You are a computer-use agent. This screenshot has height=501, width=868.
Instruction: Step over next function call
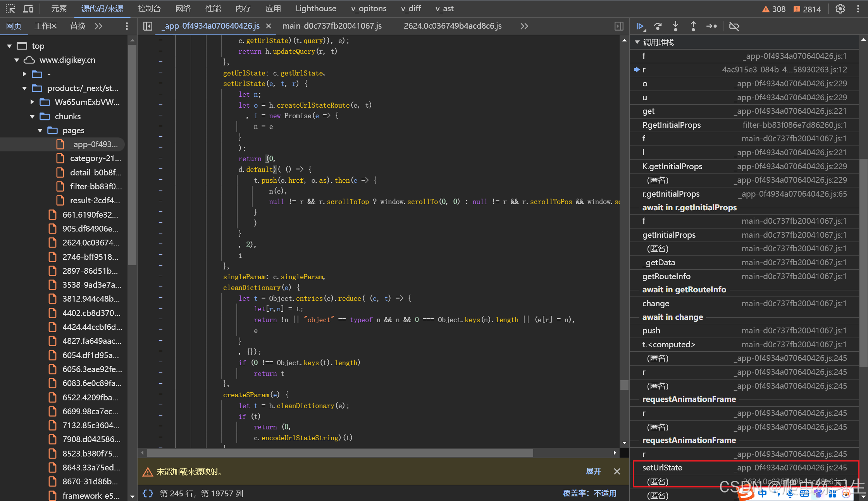[x=658, y=26]
